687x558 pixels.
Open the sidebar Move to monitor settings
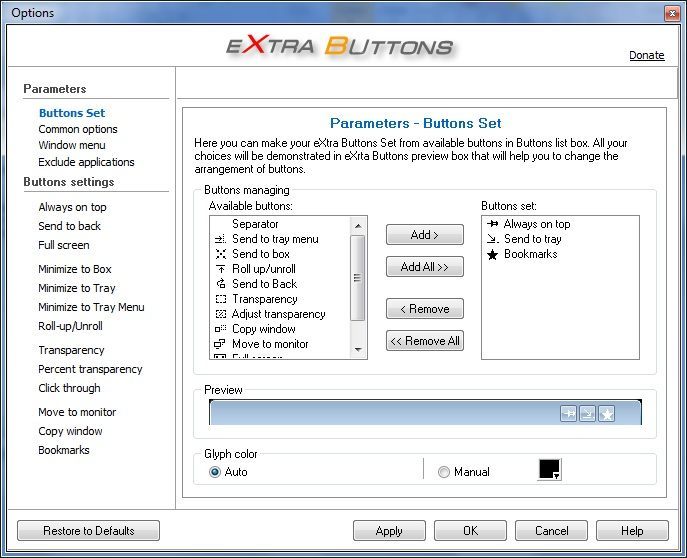(77, 412)
